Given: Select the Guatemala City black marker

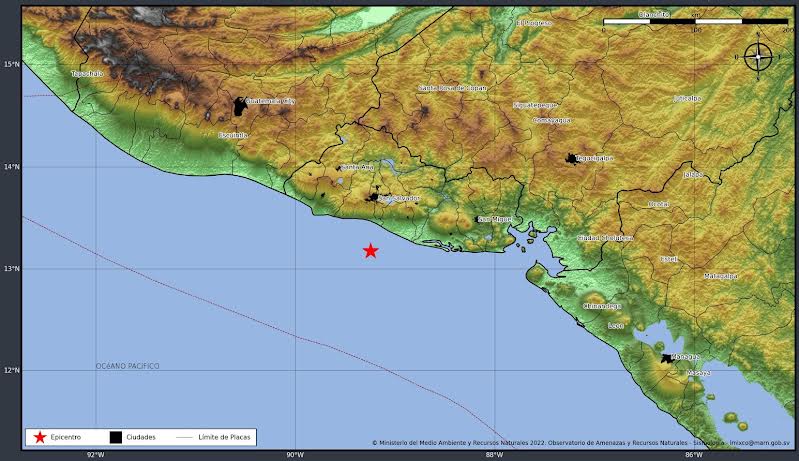Looking at the screenshot, I should click(x=239, y=106).
